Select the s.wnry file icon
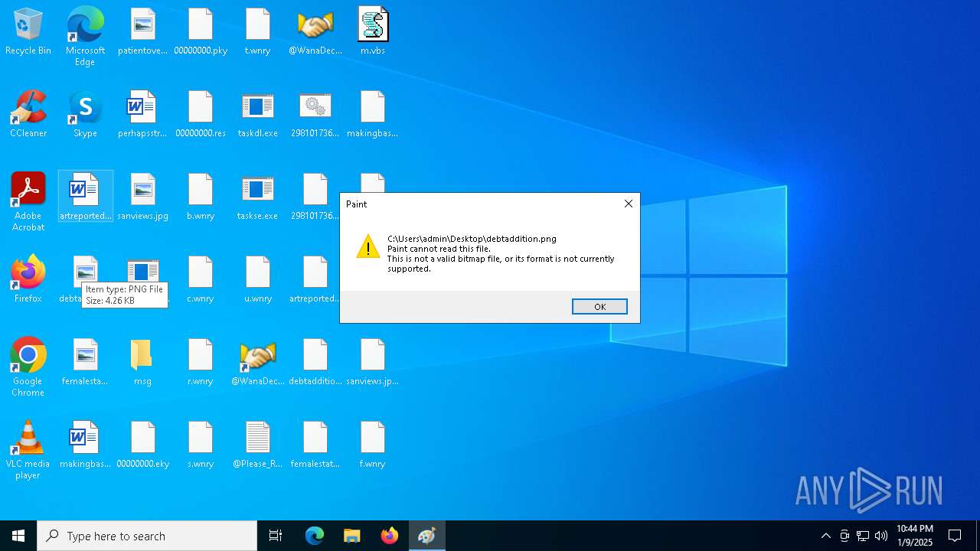 201,445
